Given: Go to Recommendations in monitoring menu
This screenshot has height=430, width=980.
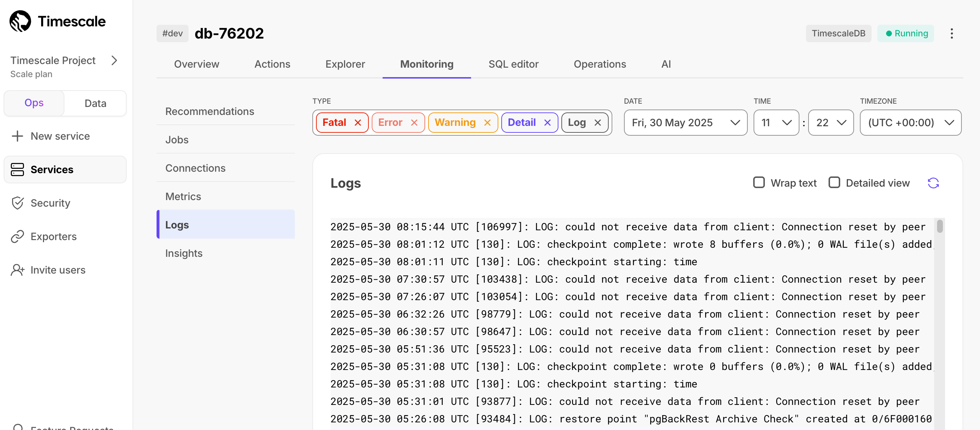Looking at the screenshot, I should (x=226, y=111).
